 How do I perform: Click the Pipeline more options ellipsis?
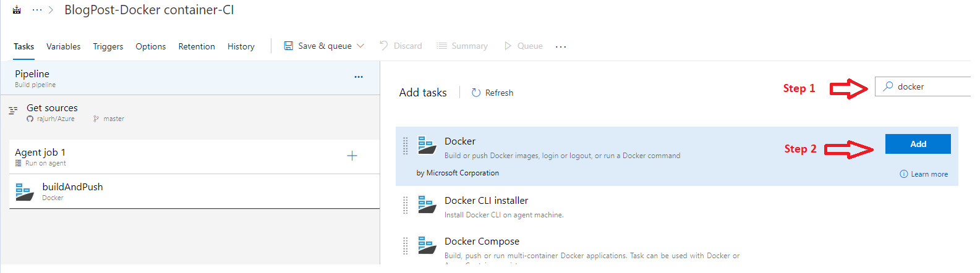pyautogui.click(x=359, y=77)
